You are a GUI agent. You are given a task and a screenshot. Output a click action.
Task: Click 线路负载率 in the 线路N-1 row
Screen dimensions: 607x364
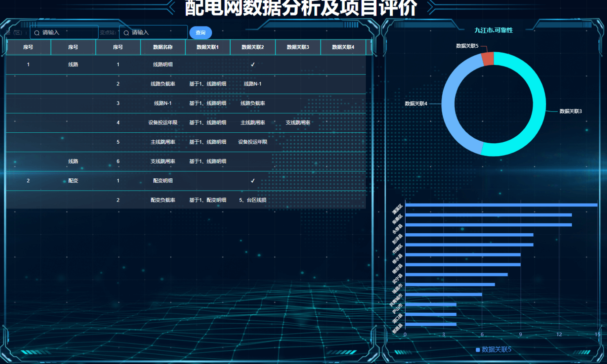tap(253, 103)
